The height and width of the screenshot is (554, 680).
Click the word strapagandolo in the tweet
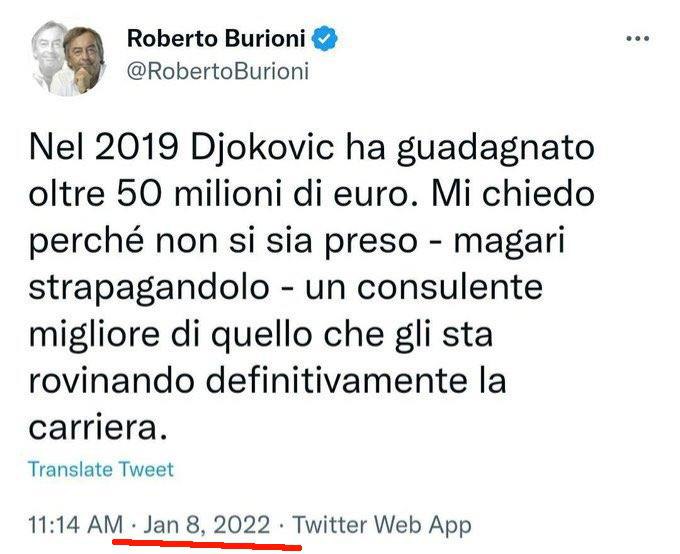[148, 289]
